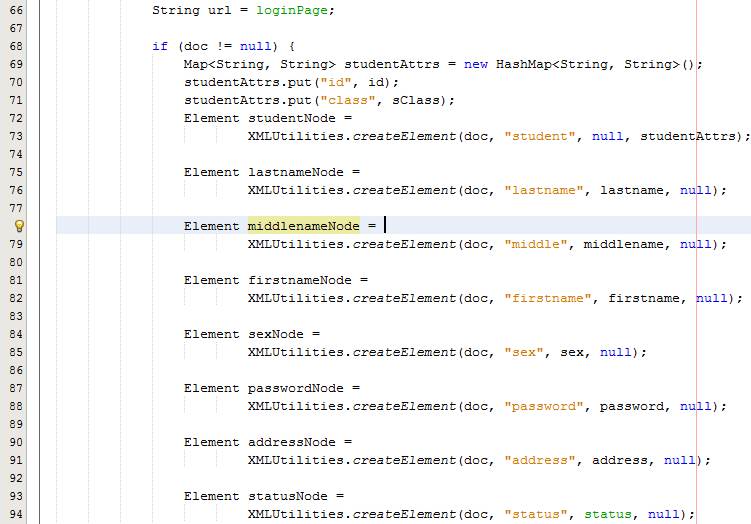Viewport: 751px width, 524px height.
Task: Click line number 94 in gutter
Action: tap(16, 514)
